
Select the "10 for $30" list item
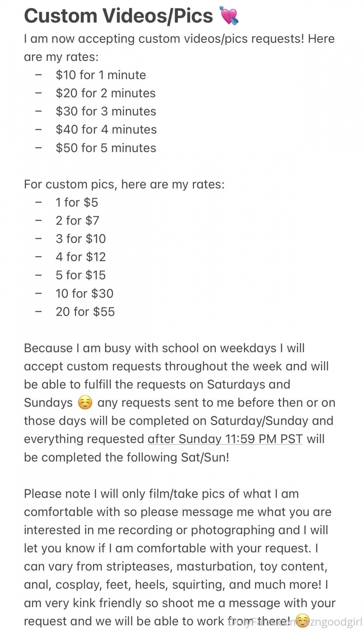point(84,294)
